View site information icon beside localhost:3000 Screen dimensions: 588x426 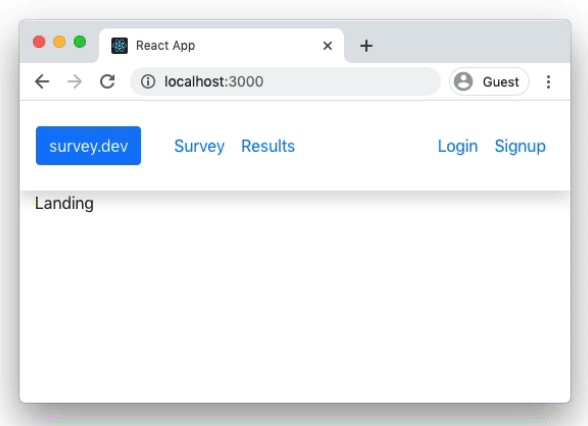point(148,81)
